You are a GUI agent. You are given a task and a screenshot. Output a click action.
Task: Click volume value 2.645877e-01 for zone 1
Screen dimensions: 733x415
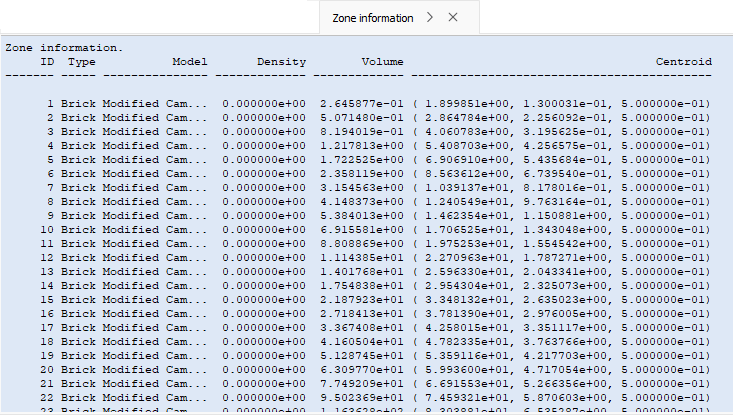tap(362, 103)
